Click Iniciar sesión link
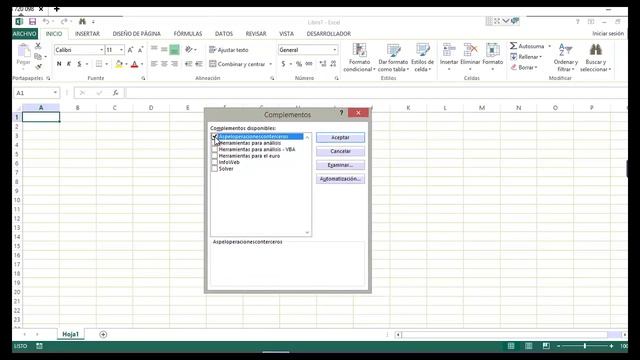640x360 pixels. [608, 33]
